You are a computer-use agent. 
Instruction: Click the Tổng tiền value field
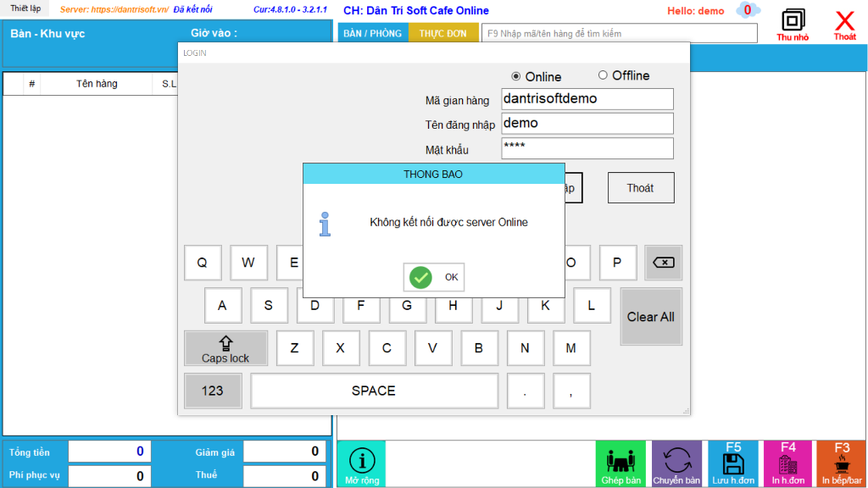pyautogui.click(x=109, y=452)
